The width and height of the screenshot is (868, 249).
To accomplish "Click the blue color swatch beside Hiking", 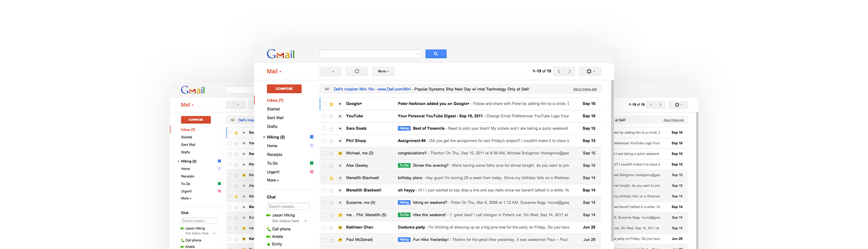I will (311, 137).
